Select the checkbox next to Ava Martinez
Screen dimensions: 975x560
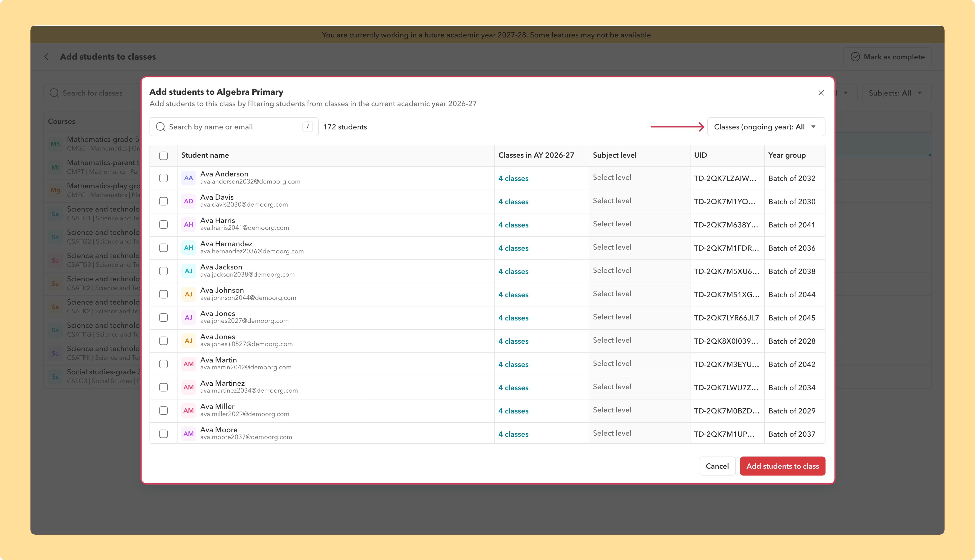click(x=164, y=387)
